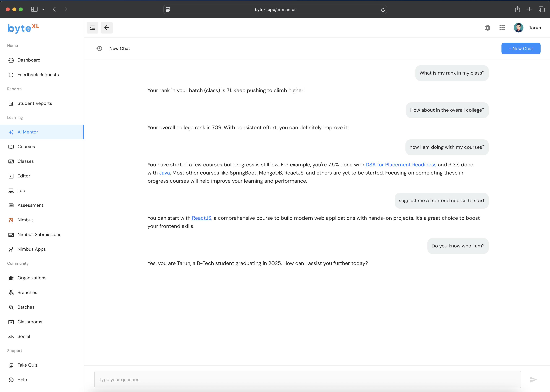Image resolution: width=550 pixels, height=392 pixels.
Task: Click the Student Reports chart icon
Action: [x=11, y=104]
